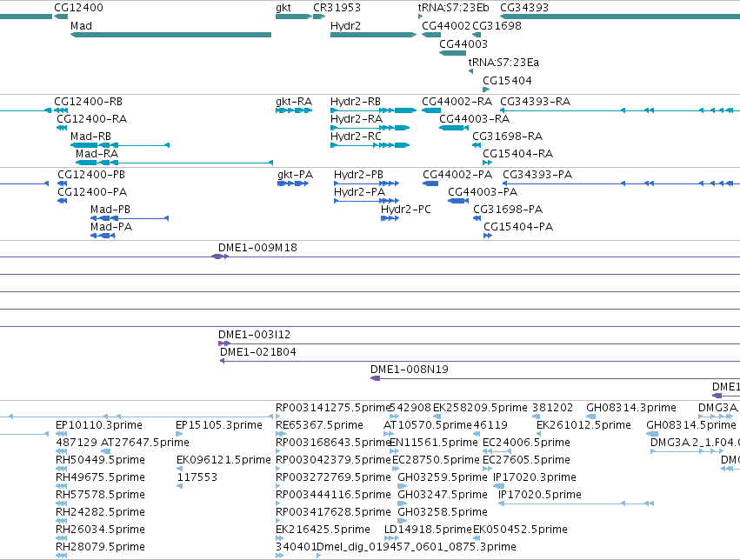Screen dimensions: 740x560
Task: Click Hydr2-RC transcript glyph
Action: (x=370, y=145)
